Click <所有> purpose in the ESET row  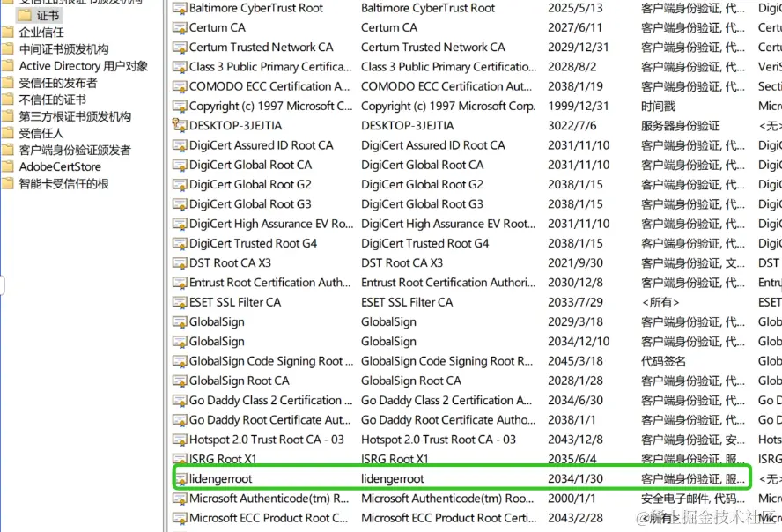point(660,302)
